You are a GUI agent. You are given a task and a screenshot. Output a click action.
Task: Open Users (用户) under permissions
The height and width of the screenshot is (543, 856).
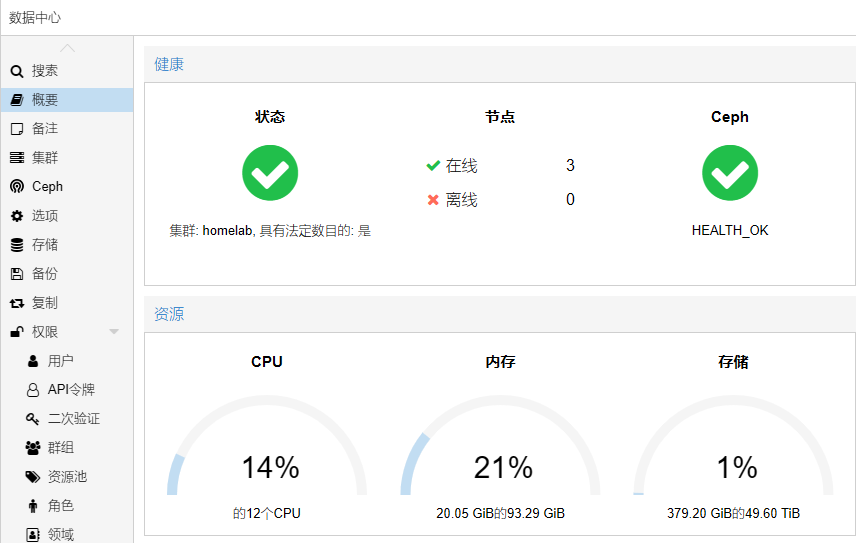(60, 361)
